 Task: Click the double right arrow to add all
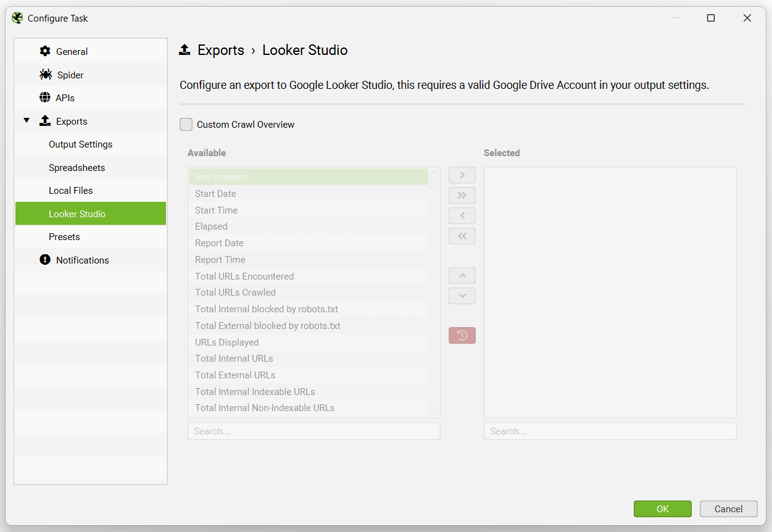tap(462, 195)
